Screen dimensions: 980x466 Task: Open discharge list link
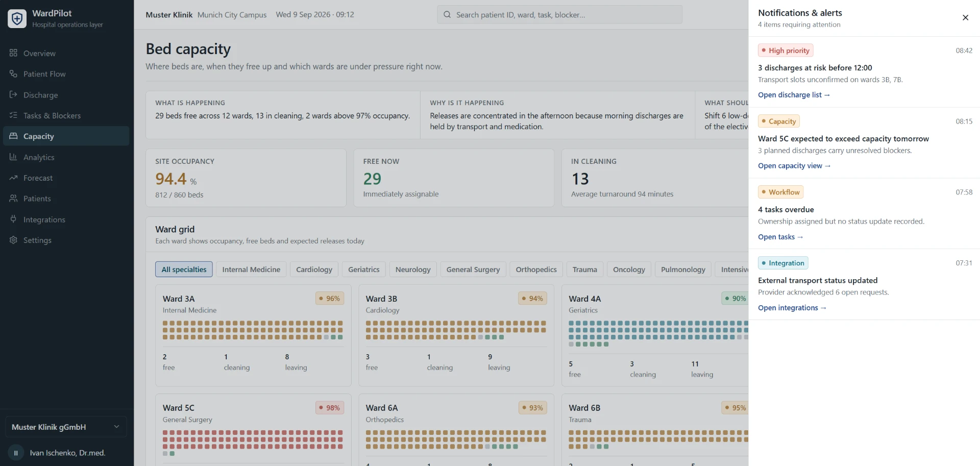click(x=794, y=95)
